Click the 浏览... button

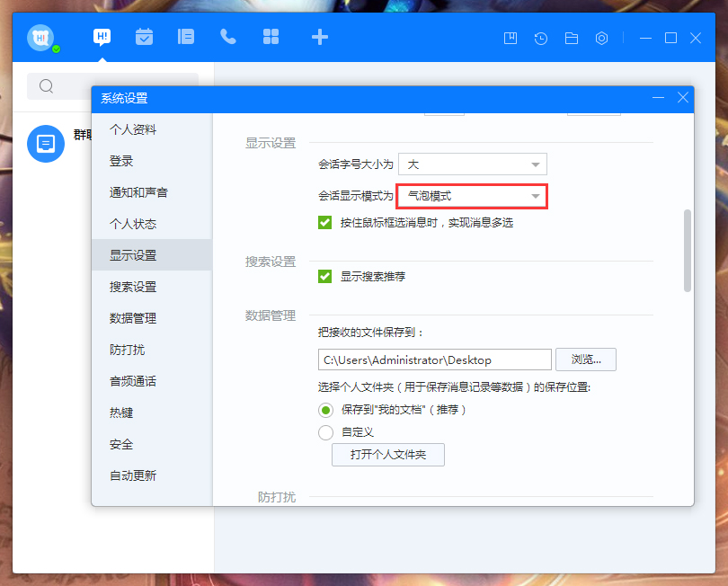tap(586, 360)
